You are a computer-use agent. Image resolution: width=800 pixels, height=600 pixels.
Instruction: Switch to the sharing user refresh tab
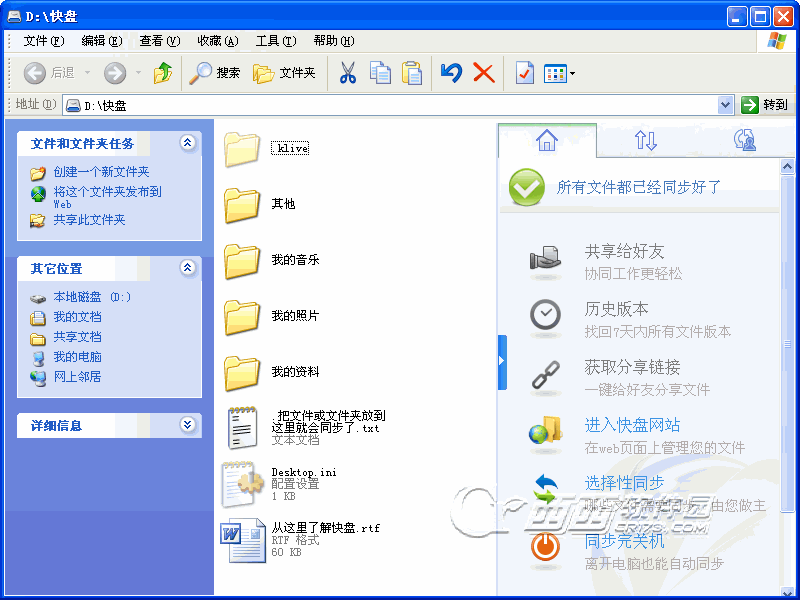click(x=744, y=140)
